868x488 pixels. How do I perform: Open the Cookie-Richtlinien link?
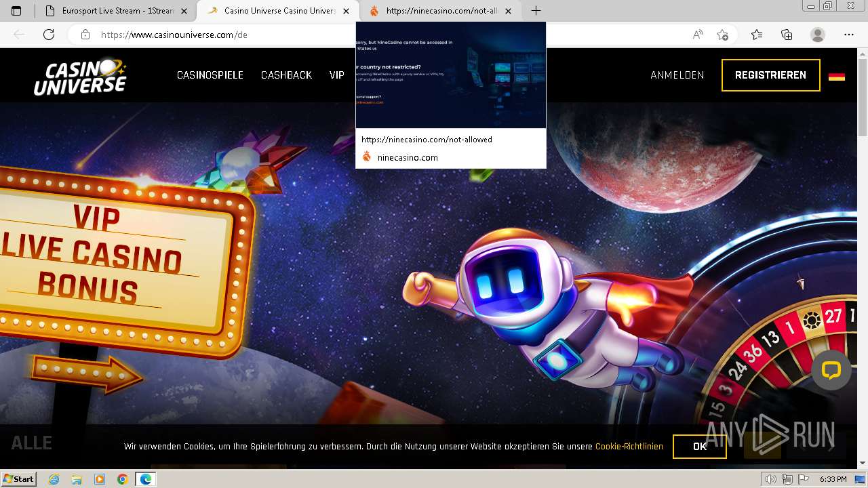[629, 447]
